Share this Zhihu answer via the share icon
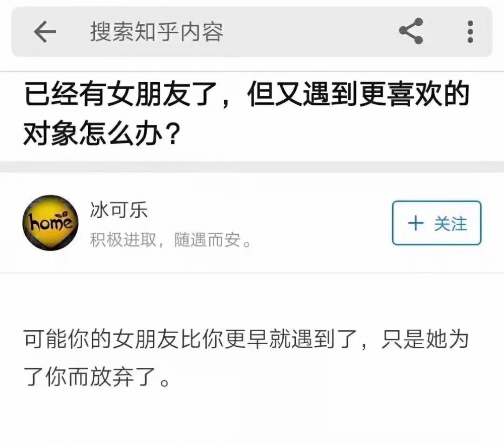 tap(411, 31)
